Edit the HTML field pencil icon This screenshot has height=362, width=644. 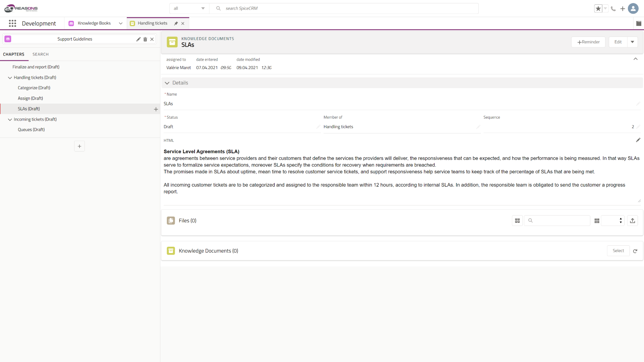[x=638, y=140]
